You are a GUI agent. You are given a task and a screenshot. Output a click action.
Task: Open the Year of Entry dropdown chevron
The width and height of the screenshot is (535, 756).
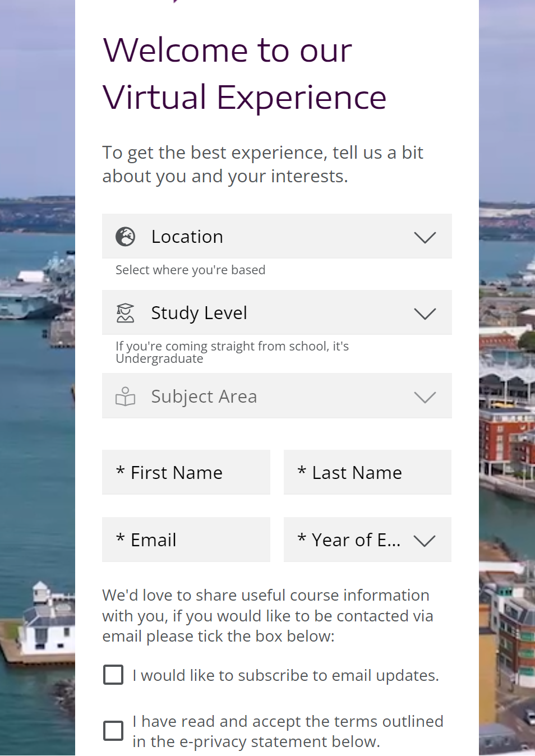coord(425,541)
